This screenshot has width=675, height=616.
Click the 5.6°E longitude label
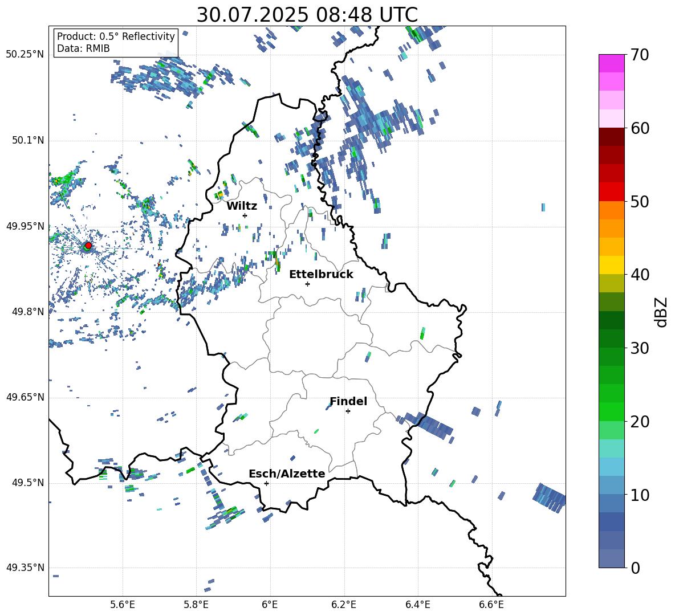click(x=123, y=605)
